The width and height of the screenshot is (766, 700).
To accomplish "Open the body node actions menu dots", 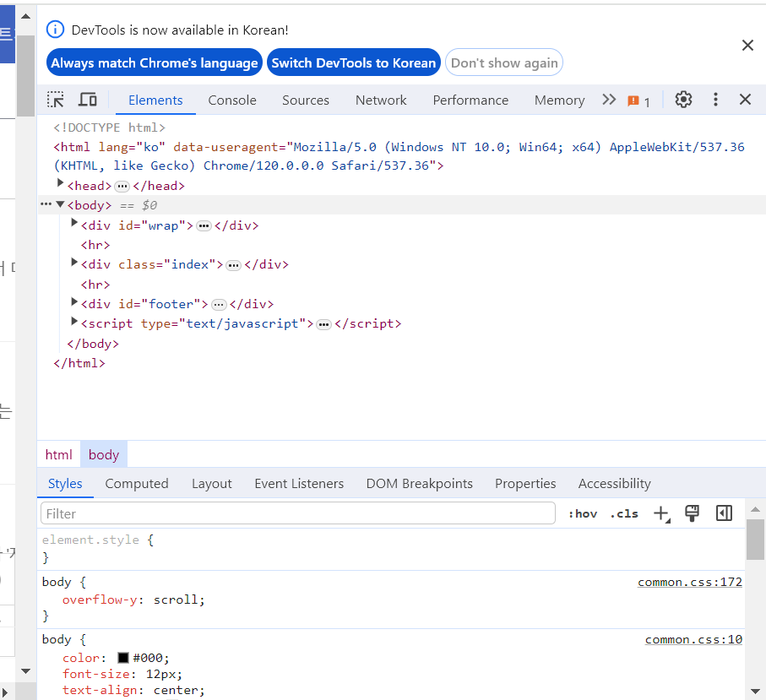I will [46, 204].
